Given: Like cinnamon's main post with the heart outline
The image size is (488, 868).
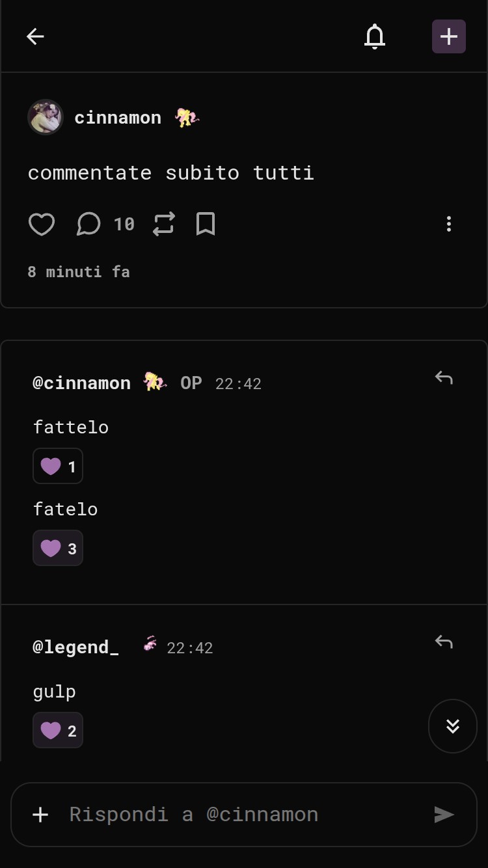Looking at the screenshot, I should coord(42,224).
